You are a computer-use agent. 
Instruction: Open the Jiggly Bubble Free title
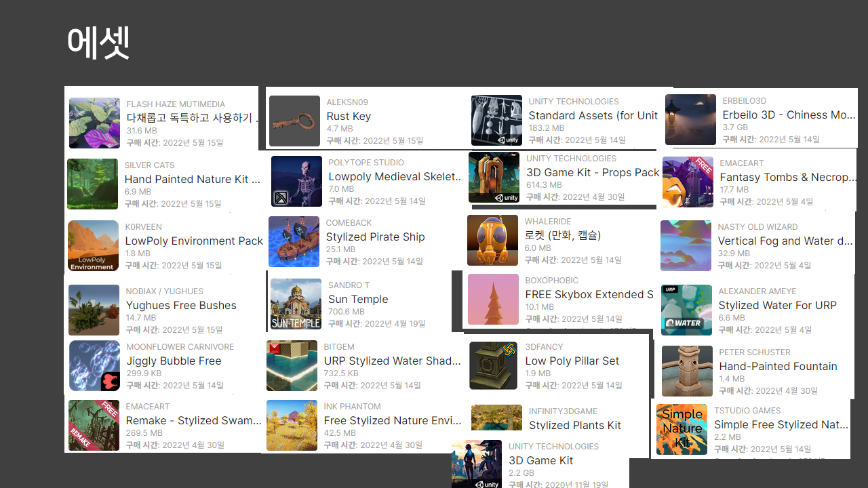(x=174, y=361)
